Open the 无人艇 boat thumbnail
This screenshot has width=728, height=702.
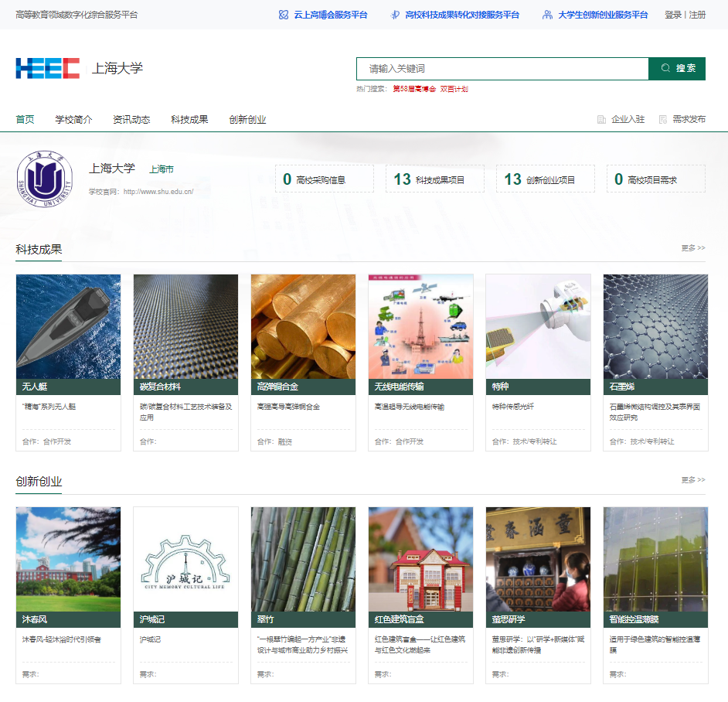click(x=68, y=326)
